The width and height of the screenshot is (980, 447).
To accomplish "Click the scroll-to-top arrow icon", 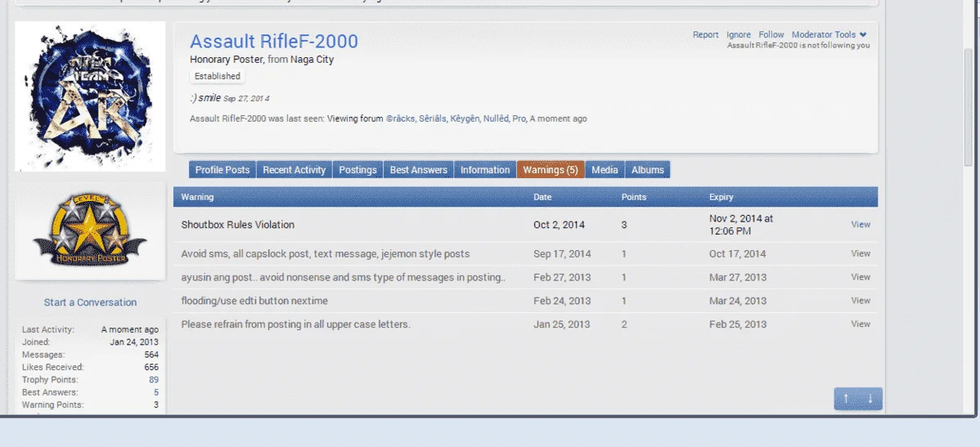I will point(846,398).
